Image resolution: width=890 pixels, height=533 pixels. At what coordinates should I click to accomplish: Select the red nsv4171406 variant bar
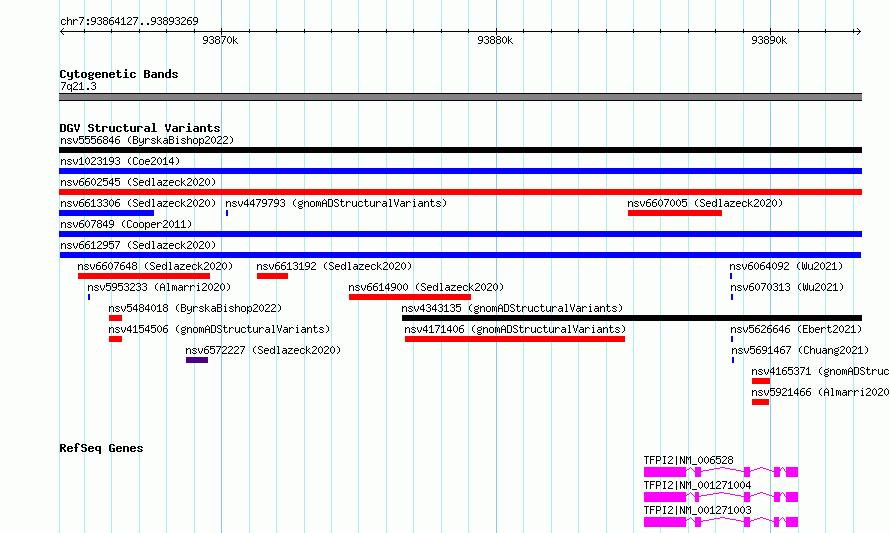(515, 339)
